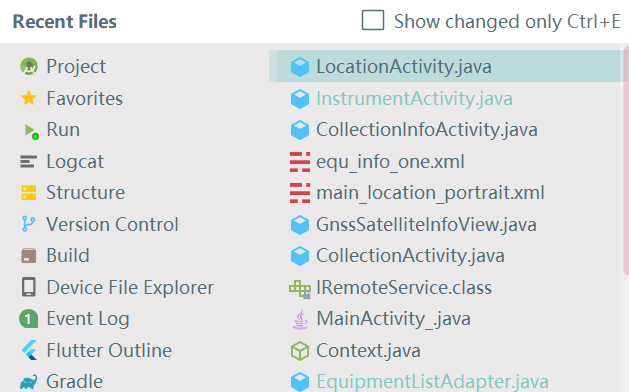Open the Flutter Outline panel

pyautogui.click(x=109, y=350)
